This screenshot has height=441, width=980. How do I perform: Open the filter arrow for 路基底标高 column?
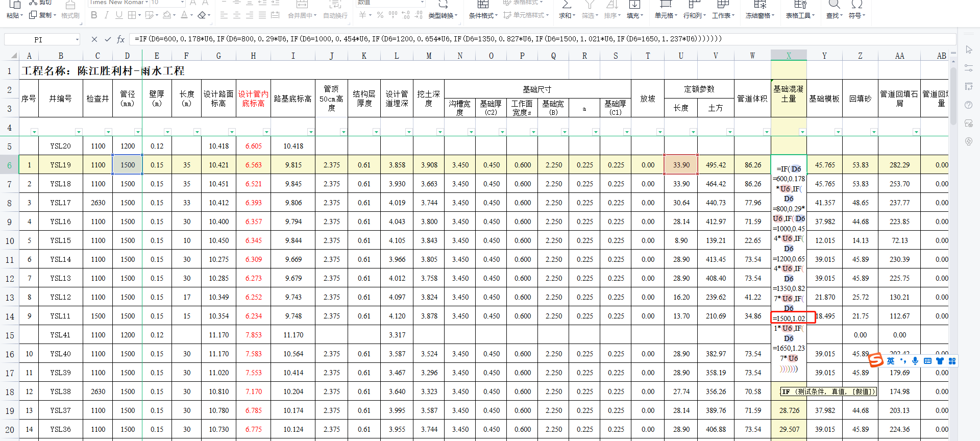tap(311, 132)
